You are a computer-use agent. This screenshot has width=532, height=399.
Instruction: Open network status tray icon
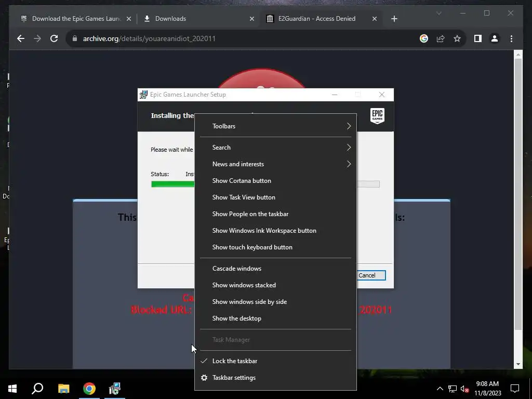pyautogui.click(x=453, y=389)
